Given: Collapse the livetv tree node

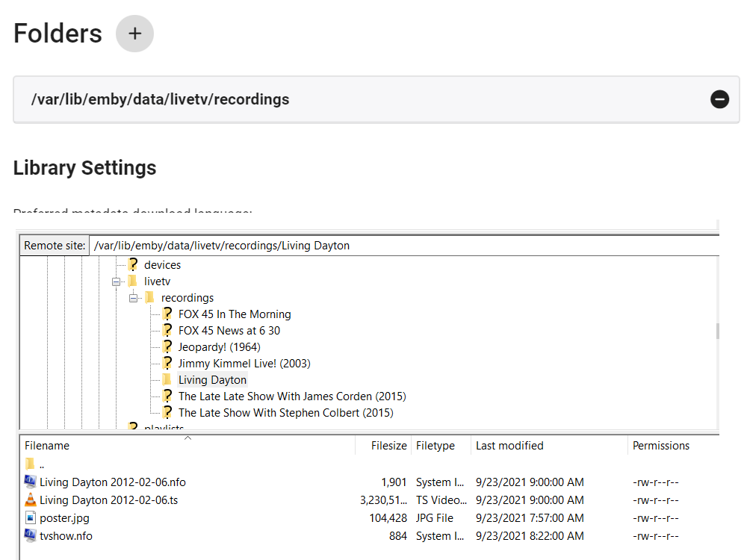Looking at the screenshot, I should 117,281.
